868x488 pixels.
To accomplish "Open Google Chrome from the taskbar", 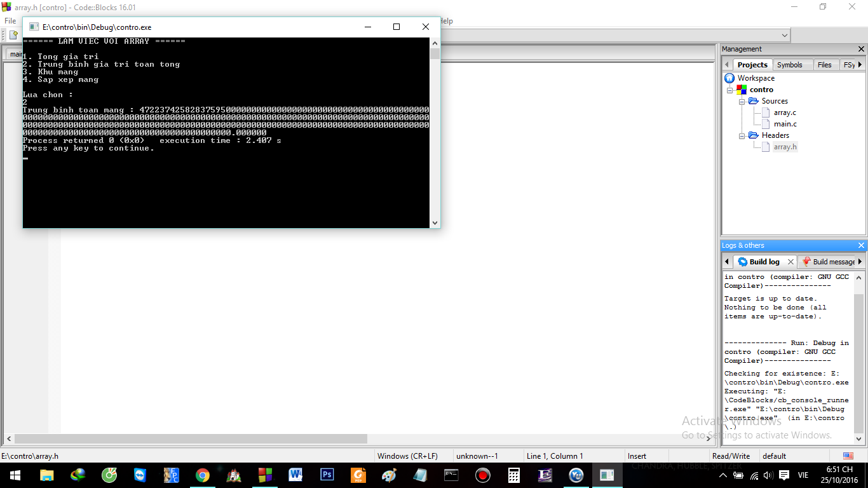I will click(203, 475).
